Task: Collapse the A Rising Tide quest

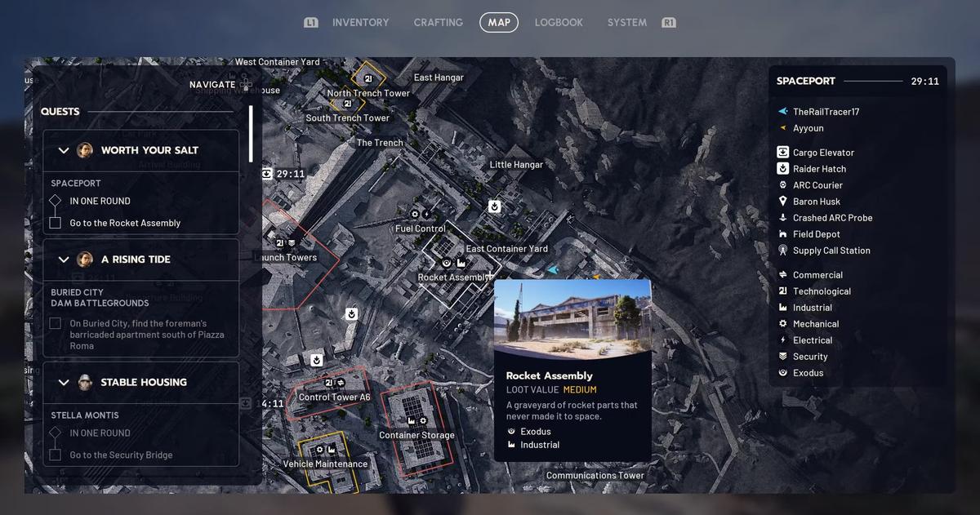Action: coord(64,260)
